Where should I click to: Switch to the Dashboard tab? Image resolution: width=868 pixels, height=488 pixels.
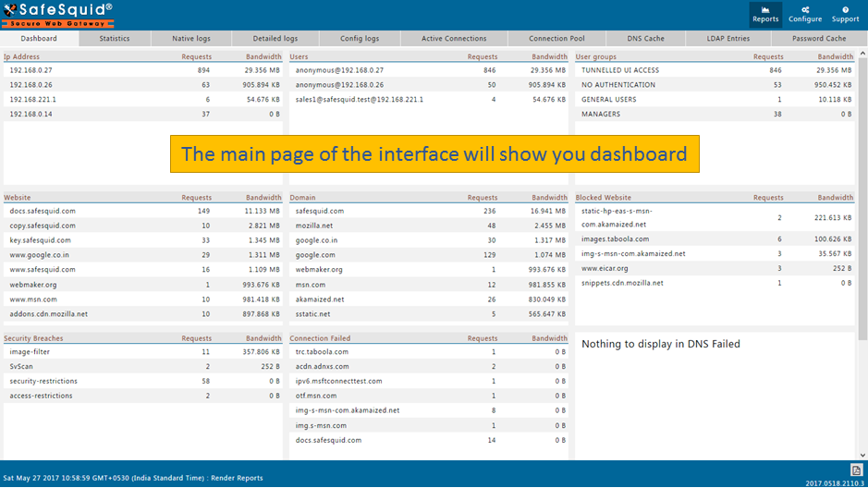(39, 38)
